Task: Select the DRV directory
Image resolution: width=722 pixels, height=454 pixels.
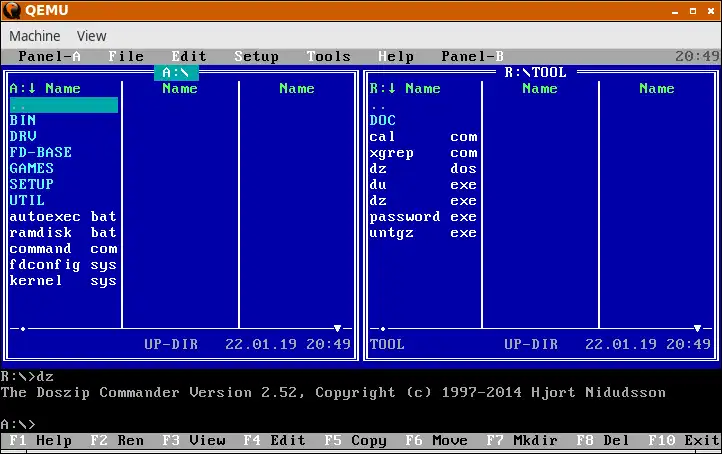Action: click(23, 136)
